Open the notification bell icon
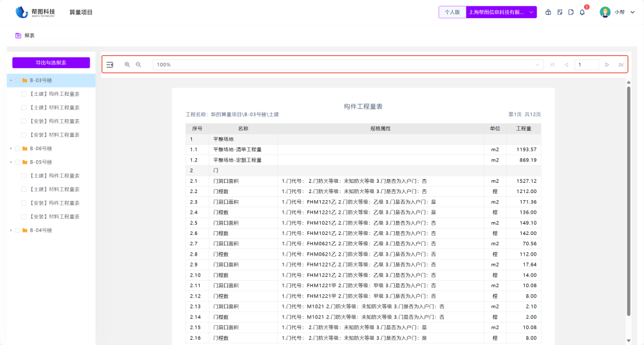 point(582,12)
